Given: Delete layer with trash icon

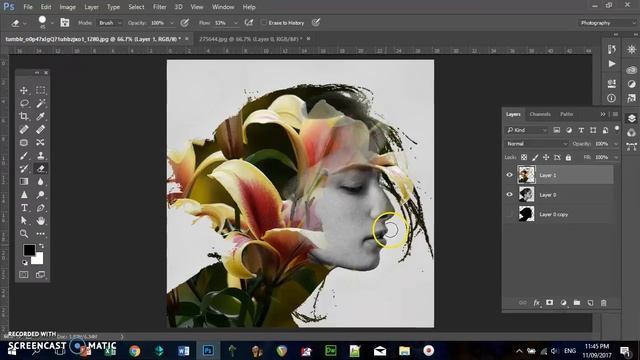Looking at the screenshot, I should coord(604,303).
